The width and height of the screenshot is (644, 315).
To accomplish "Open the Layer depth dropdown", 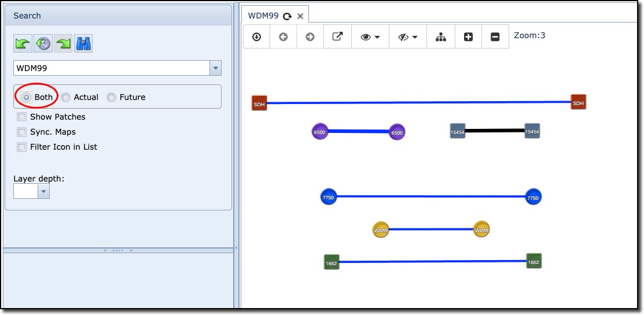I will click(43, 192).
